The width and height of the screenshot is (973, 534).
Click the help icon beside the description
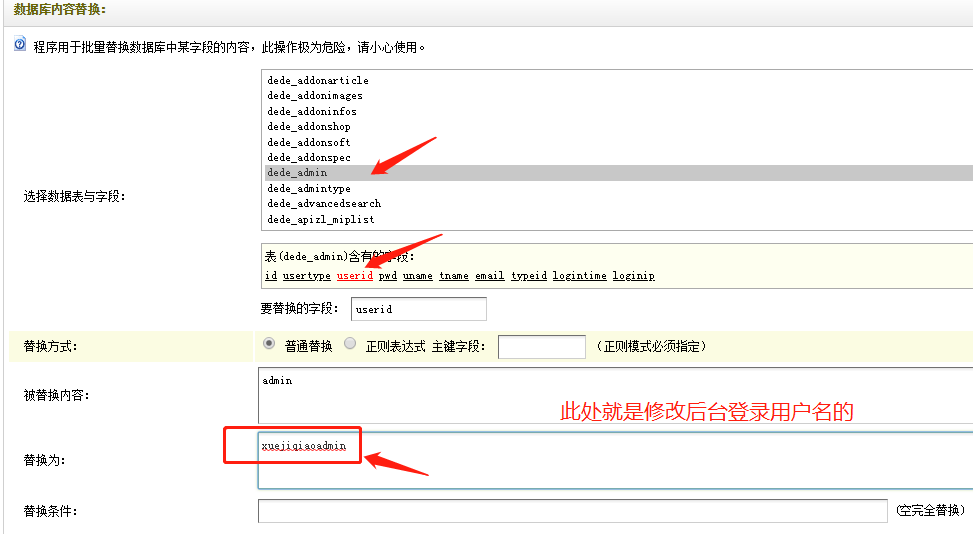point(19,45)
